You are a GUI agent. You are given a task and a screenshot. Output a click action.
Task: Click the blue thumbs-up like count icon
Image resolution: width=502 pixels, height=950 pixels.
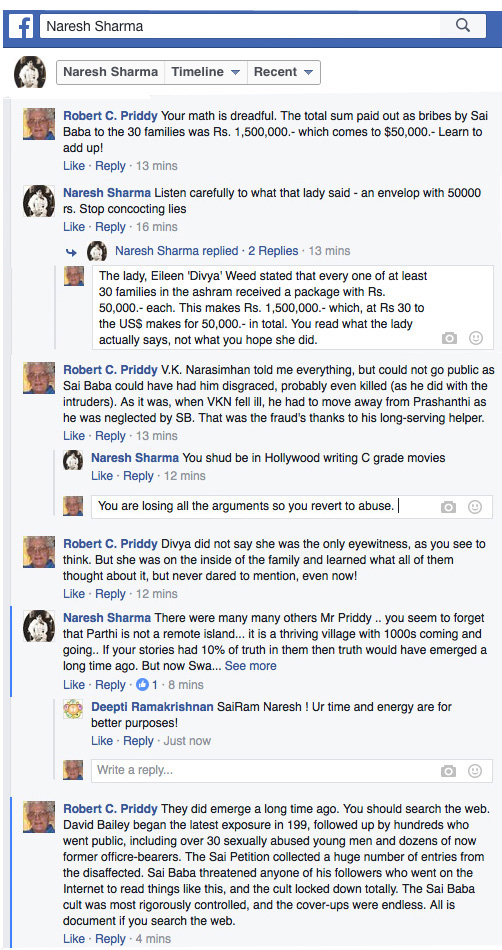pyautogui.click(x=143, y=685)
